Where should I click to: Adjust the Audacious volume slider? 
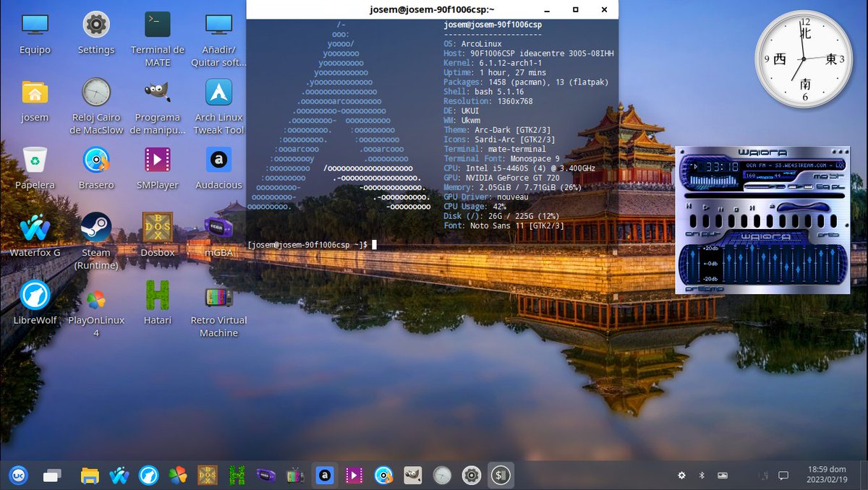765,186
